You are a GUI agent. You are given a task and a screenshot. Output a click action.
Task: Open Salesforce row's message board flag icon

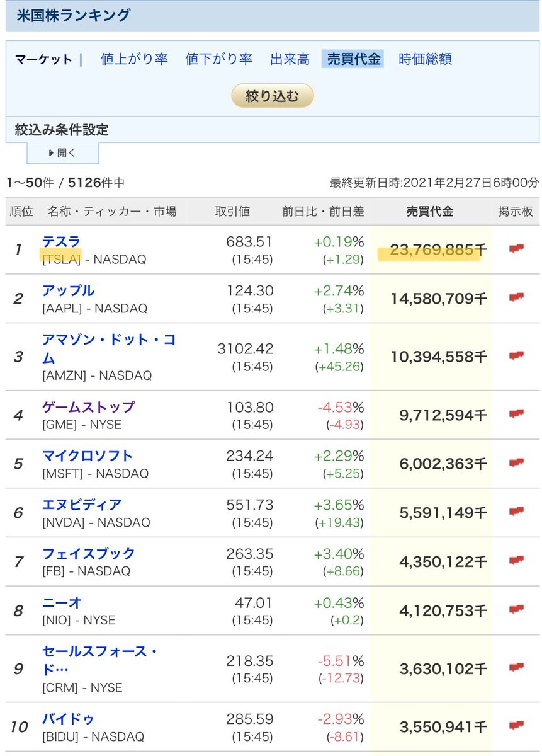(517, 667)
